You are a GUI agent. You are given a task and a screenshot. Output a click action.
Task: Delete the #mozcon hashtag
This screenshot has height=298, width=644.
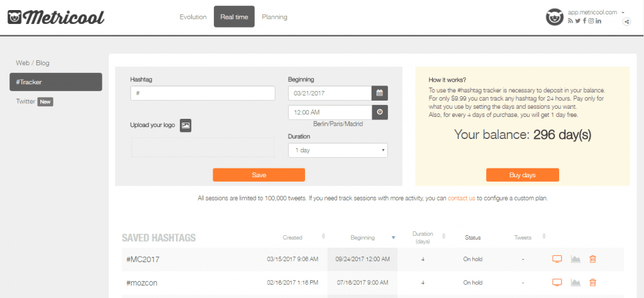592,282
